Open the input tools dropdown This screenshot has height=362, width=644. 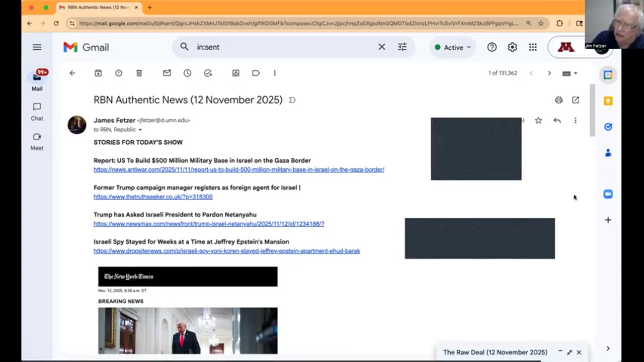(570, 73)
